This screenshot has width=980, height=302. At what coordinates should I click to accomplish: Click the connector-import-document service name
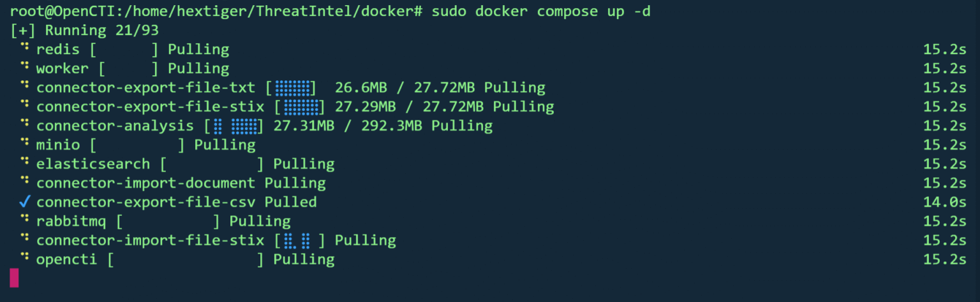pyautogui.click(x=145, y=183)
